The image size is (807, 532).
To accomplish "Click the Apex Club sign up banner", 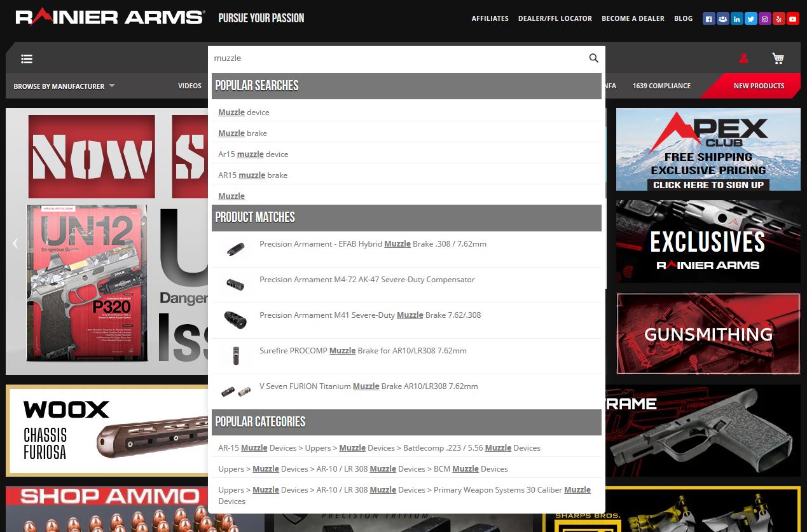I will coord(708,149).
